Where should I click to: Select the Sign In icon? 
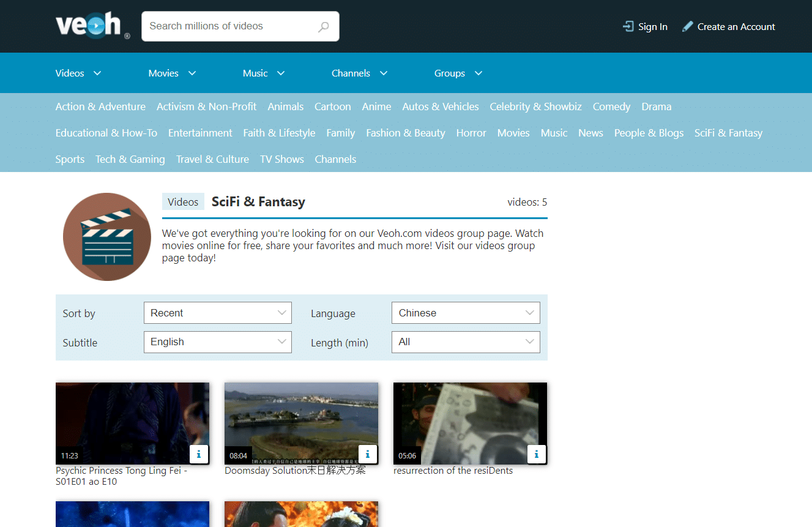tap(628, 26)
